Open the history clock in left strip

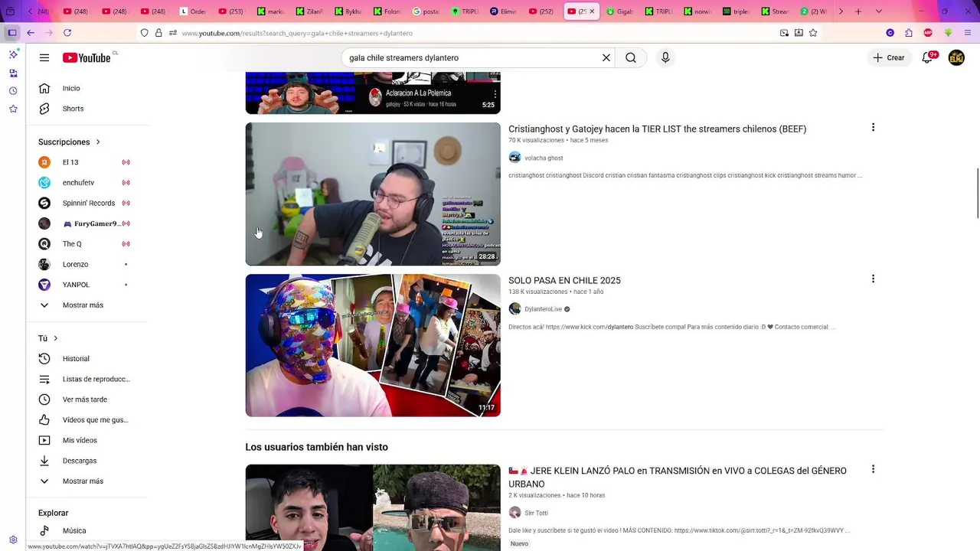13,91
